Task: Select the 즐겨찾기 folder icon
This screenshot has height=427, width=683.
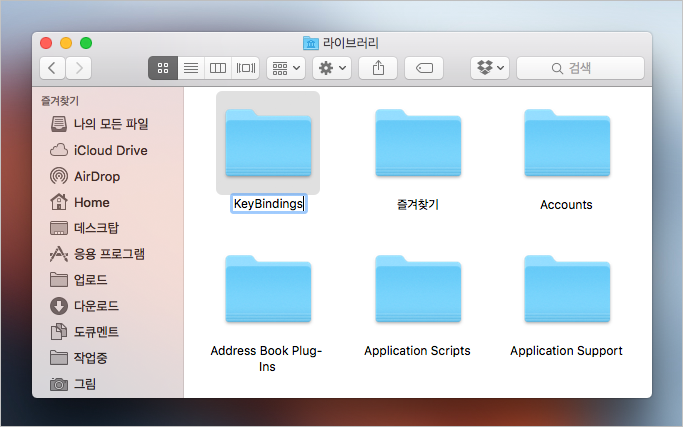Action: tap(418, 143)
